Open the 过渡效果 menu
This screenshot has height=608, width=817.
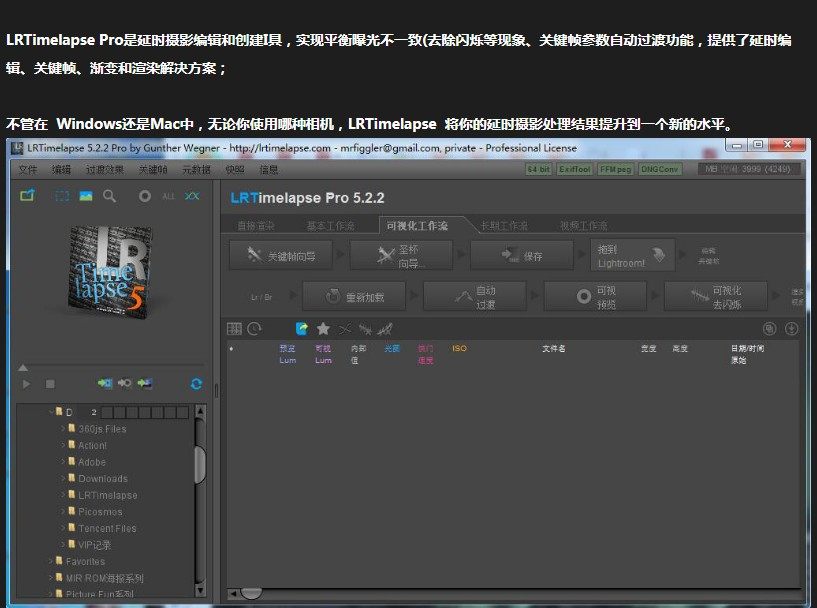coord(105,169)
